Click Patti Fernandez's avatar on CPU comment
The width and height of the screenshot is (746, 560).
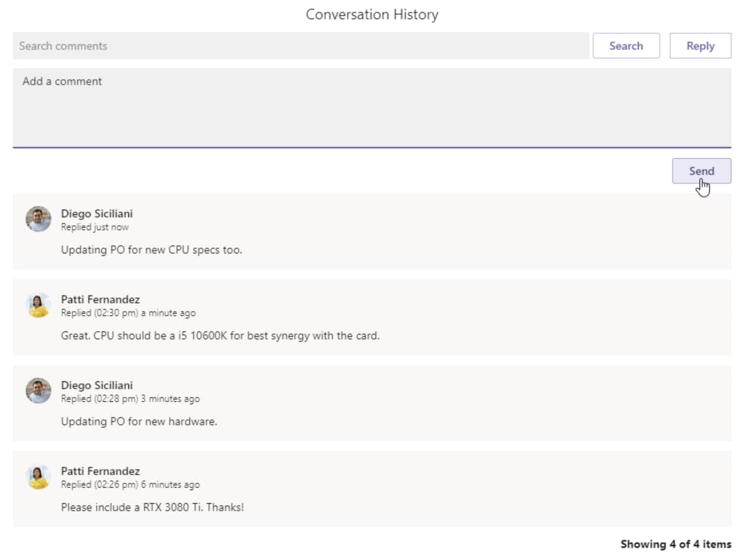(x=38, y=305)
